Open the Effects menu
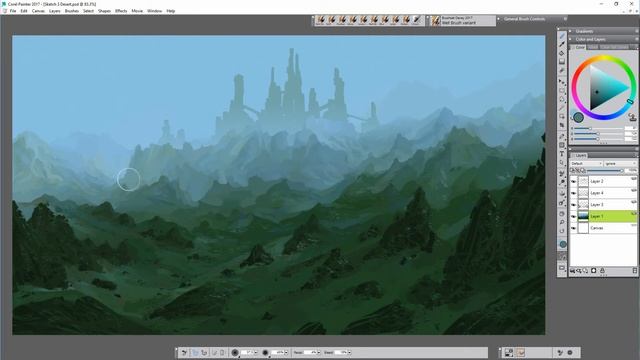This screenshot has height=360, width=640. (121, 11)
